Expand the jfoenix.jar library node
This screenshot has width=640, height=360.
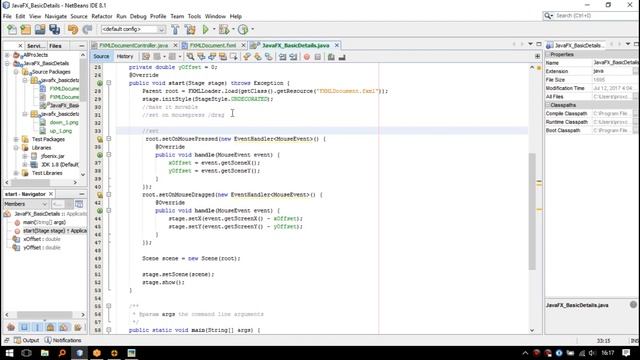point(25,156)
